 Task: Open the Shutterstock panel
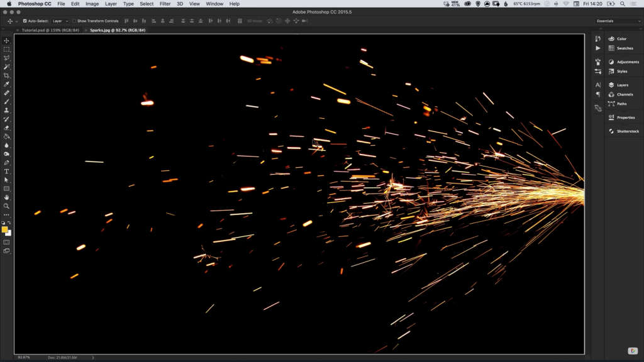(x=623, y=131)
